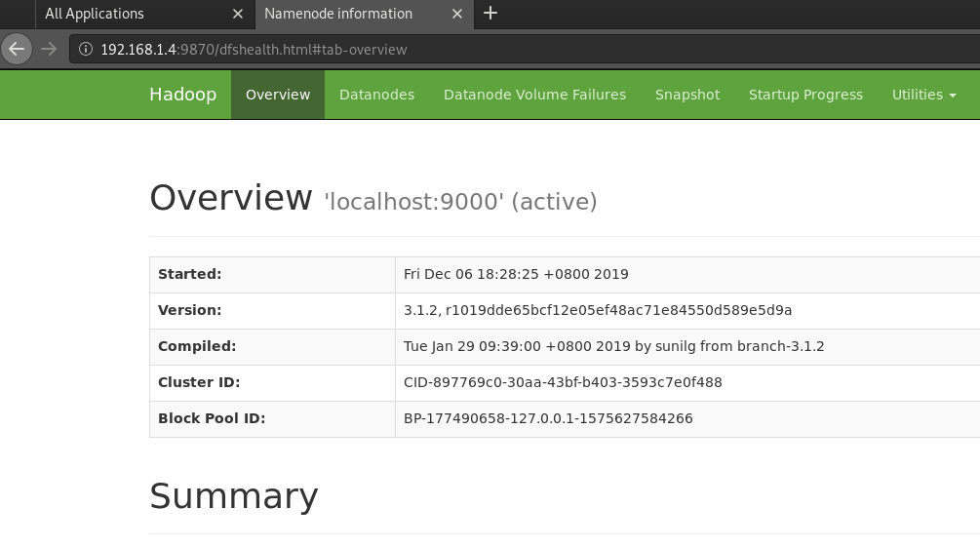Open a new browser tab with plus
Viewport: 980px width, 547px height.
[x=490, y=13]
